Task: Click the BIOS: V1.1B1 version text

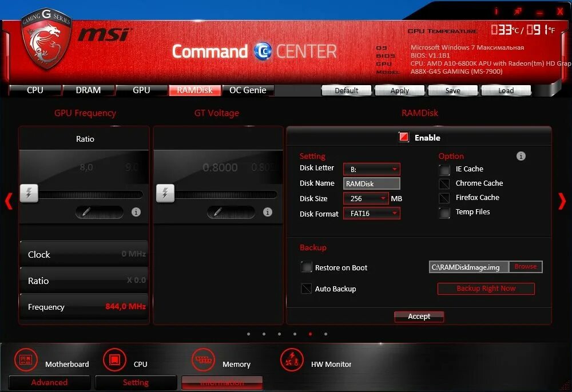Action: coord(430,55)
